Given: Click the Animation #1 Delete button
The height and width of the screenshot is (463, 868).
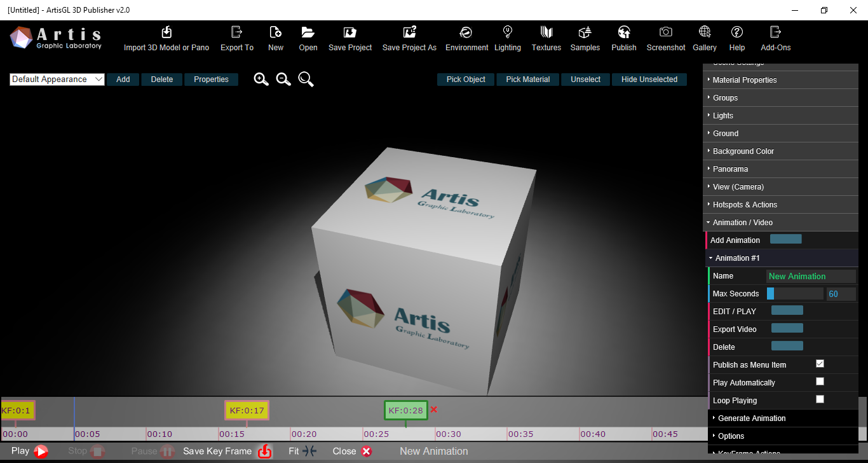Looking at the screenshot, I should point(787,346).
